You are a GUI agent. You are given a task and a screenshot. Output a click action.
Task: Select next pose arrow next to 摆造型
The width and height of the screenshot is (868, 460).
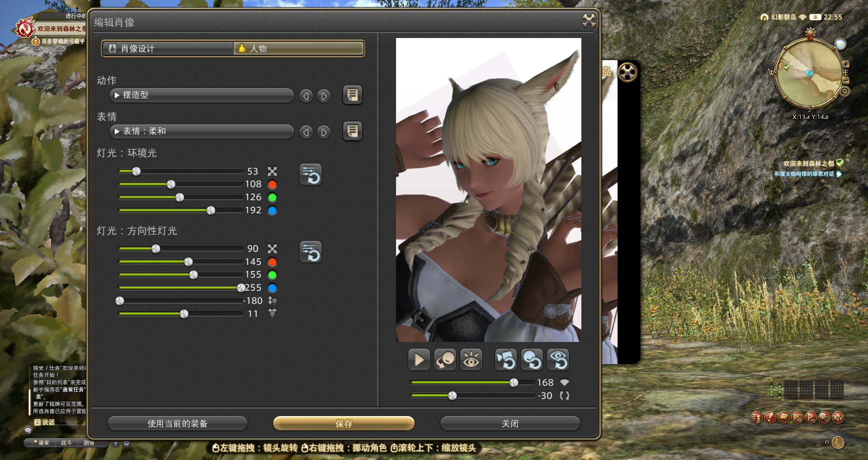(x=324, y=96)
